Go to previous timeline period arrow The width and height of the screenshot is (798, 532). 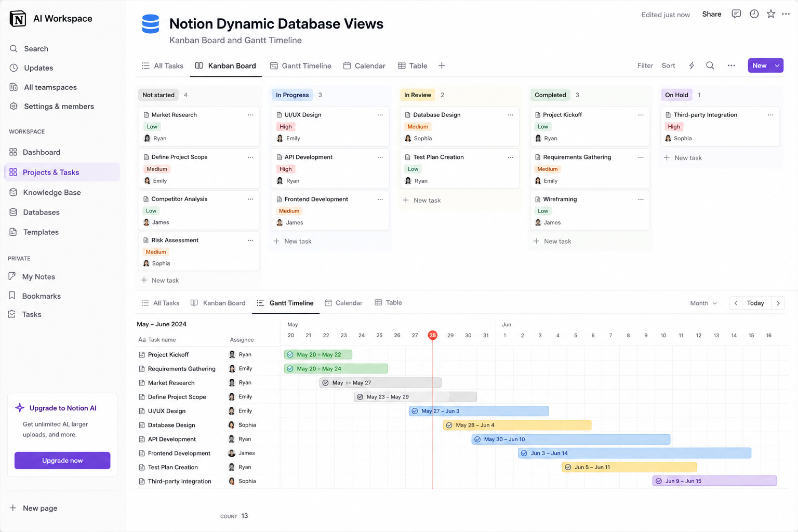coord(736,303)
